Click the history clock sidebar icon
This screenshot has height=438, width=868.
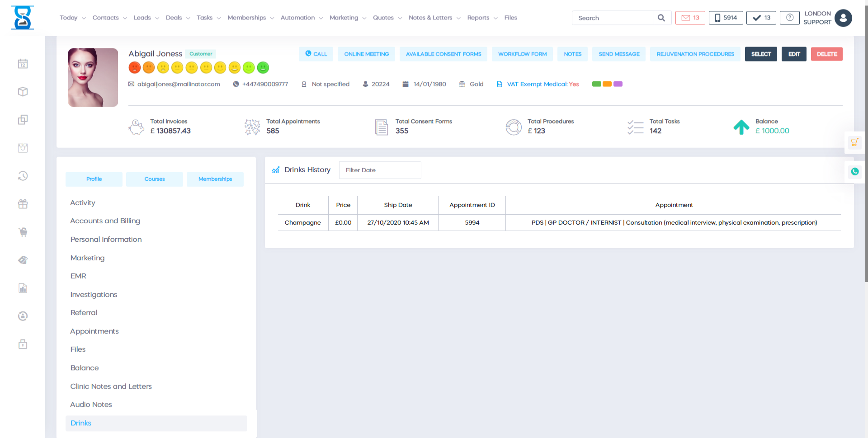click(x=23, y=176)
